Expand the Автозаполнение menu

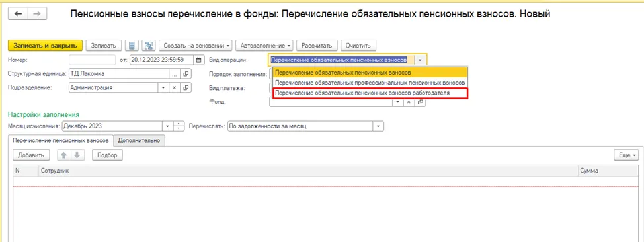click(x=264, y=46)
